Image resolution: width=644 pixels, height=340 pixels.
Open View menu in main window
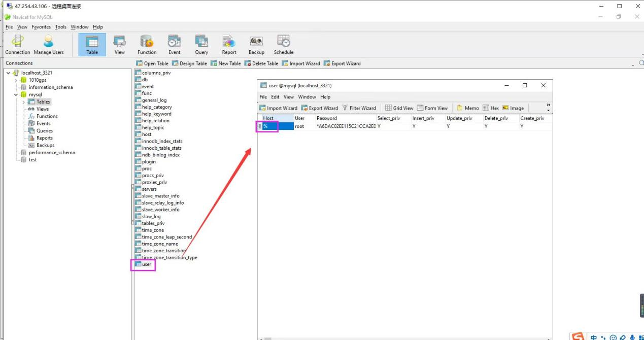pos(22,27)
